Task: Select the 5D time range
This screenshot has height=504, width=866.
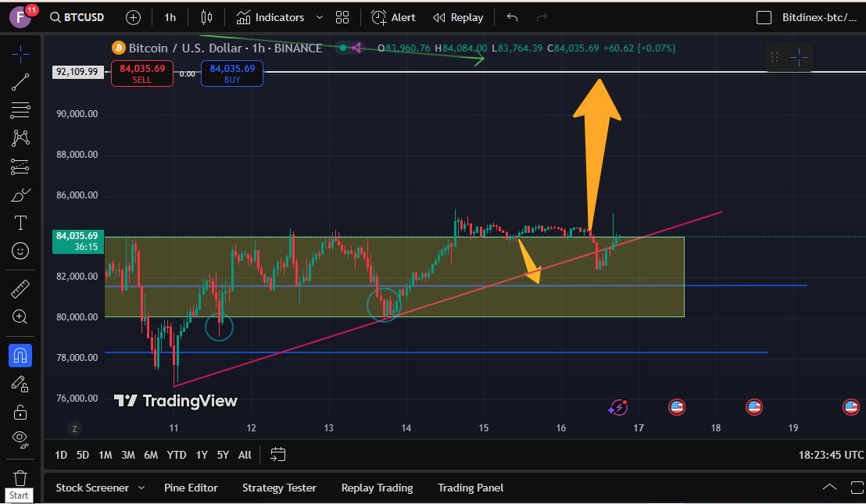Action: click(82, 455)
